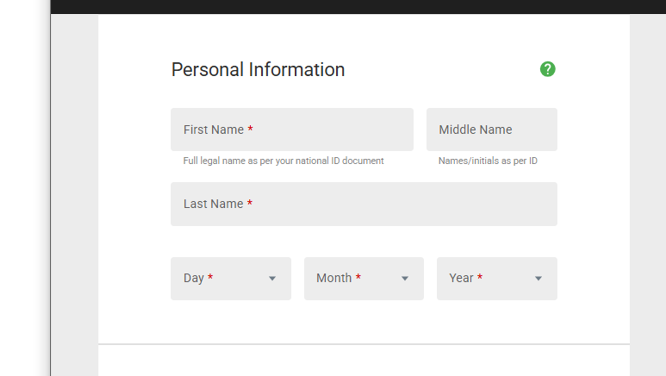Expand the Month dropdown
Image resolution: width=666 pixels, height=376 pixels.
point(364,278)
